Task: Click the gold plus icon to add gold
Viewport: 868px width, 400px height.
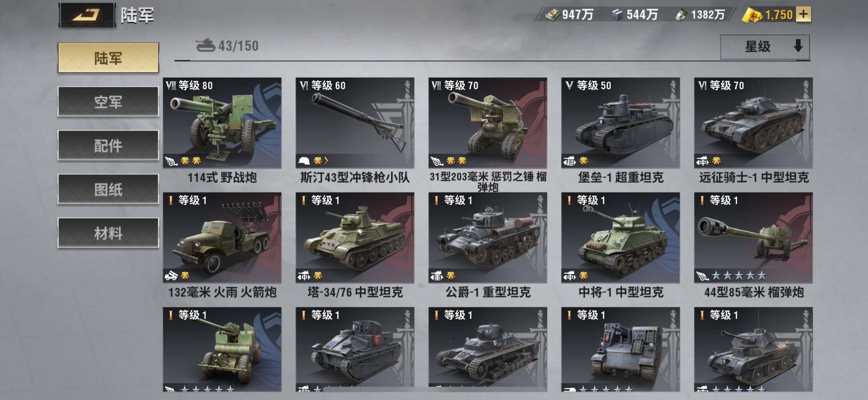Action: (803, 14)
